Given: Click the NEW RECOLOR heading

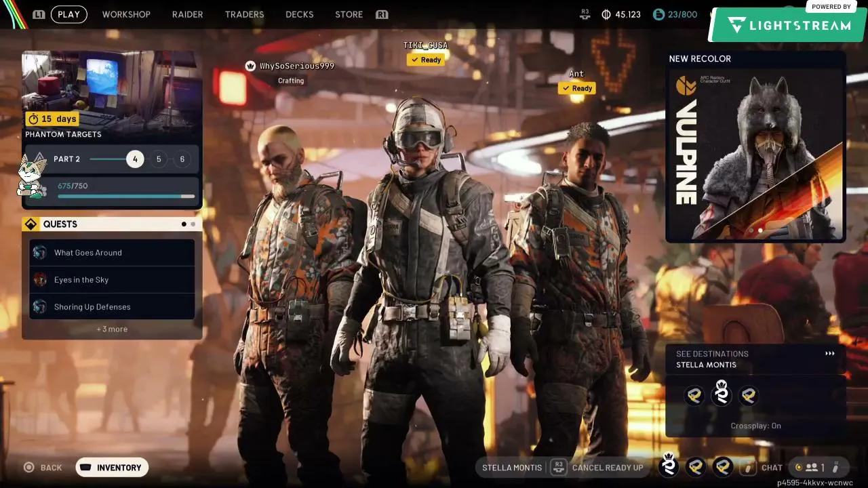Looking at the screenshot, I should [700, 59].
